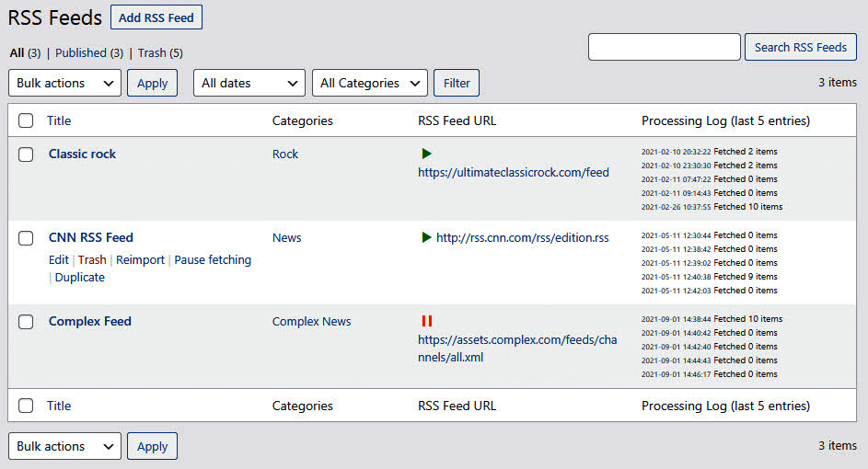Click the top Categories column header
The image size is (868, 469).
[x=302, y=120]
